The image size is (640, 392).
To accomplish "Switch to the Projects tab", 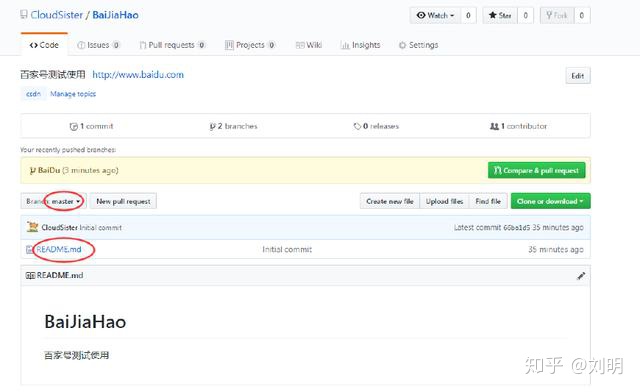I will 250,45.
